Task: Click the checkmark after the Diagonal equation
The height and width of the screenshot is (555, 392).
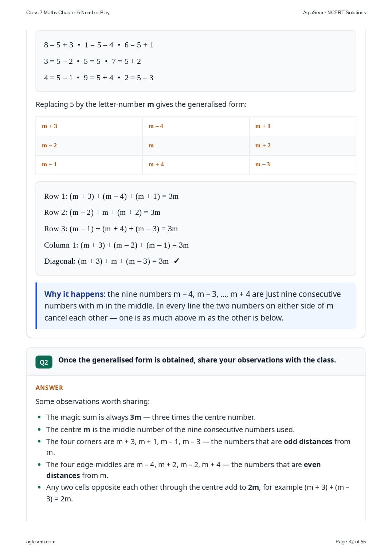Action: coord(177,261)
